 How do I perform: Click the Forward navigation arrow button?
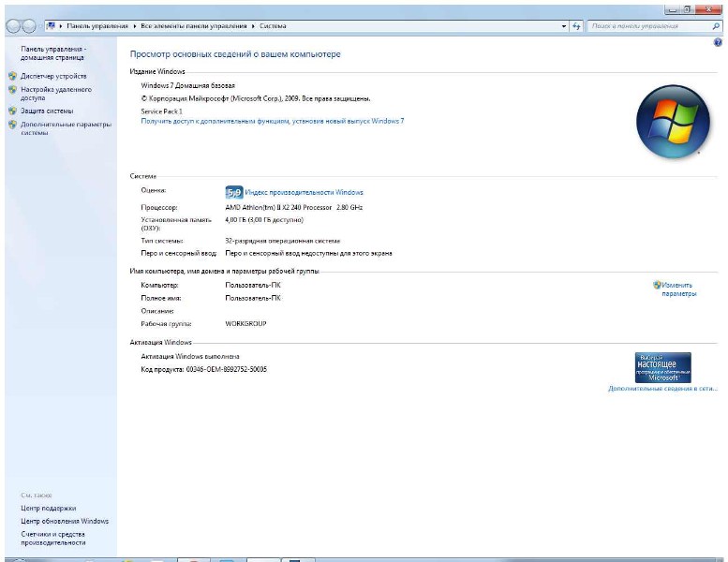30,26
